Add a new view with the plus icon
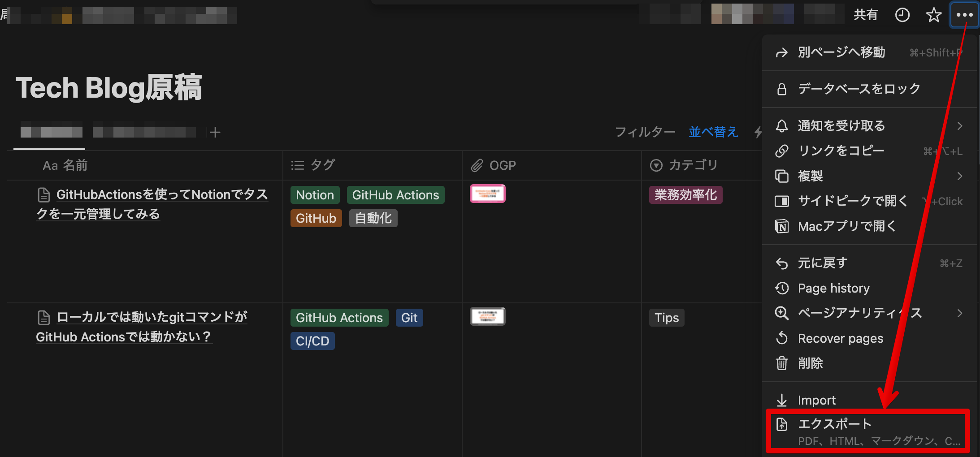Screen dimensions: 980x457 click(215, 132)
